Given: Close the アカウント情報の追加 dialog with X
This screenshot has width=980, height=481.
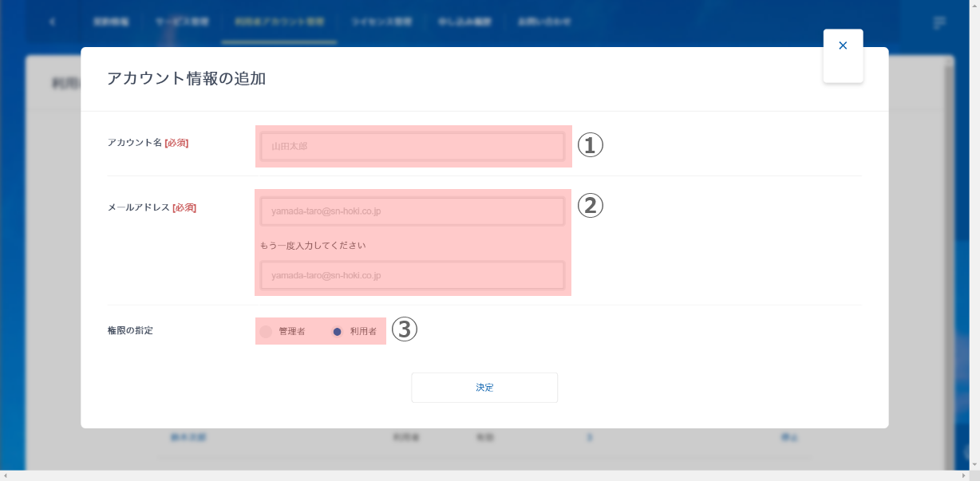Looking at the screenshot, I should tap(843, 46).
